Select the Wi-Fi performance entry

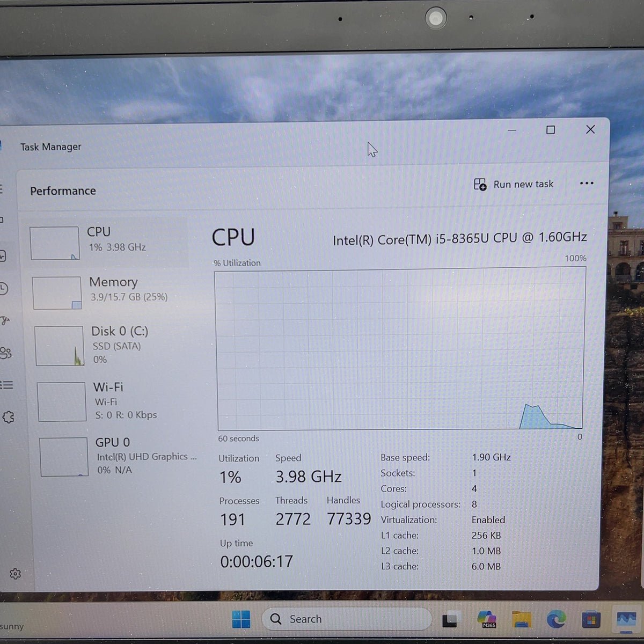pos(114,401)
